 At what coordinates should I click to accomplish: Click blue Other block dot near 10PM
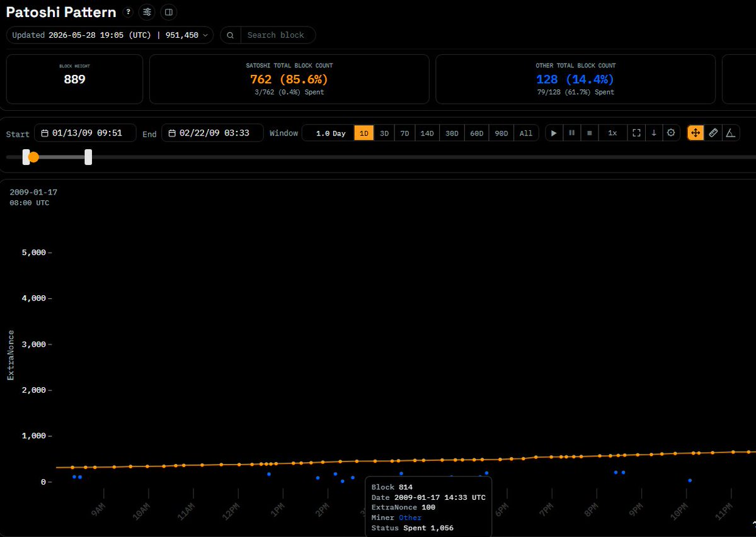690,480
